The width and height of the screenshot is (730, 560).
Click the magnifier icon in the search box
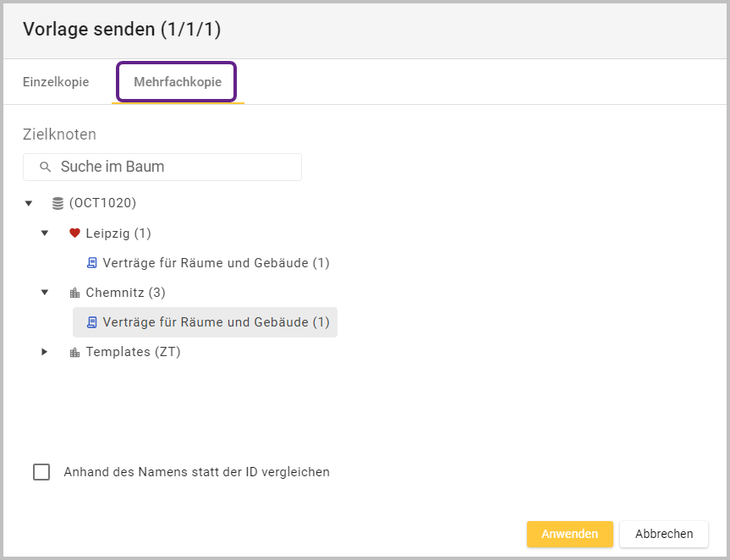point(46,167)
